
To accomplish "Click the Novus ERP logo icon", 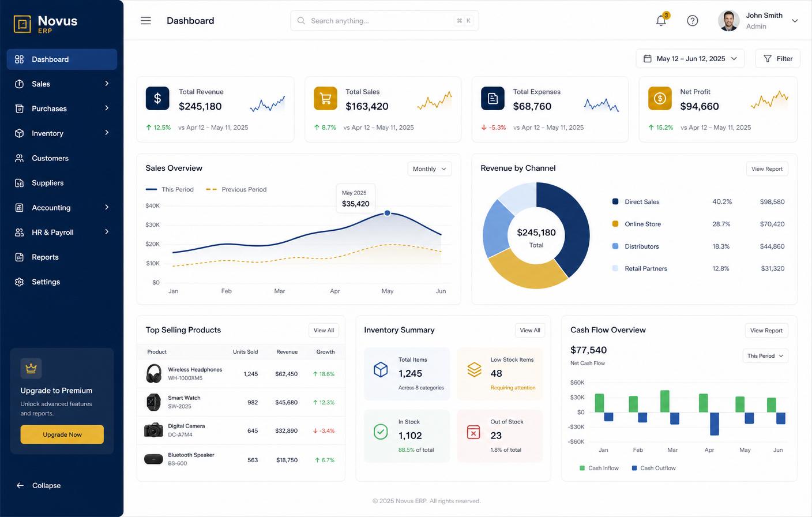I will (22, 24).
